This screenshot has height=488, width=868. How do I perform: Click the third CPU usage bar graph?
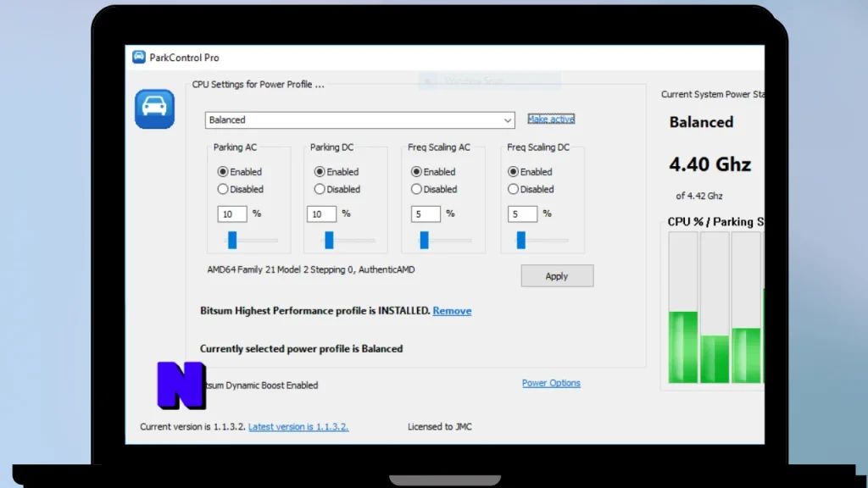(x=746, y=308)
